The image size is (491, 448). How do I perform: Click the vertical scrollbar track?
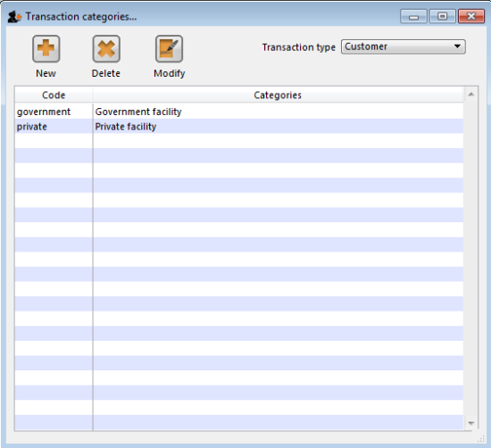click(x=471, y=259)
